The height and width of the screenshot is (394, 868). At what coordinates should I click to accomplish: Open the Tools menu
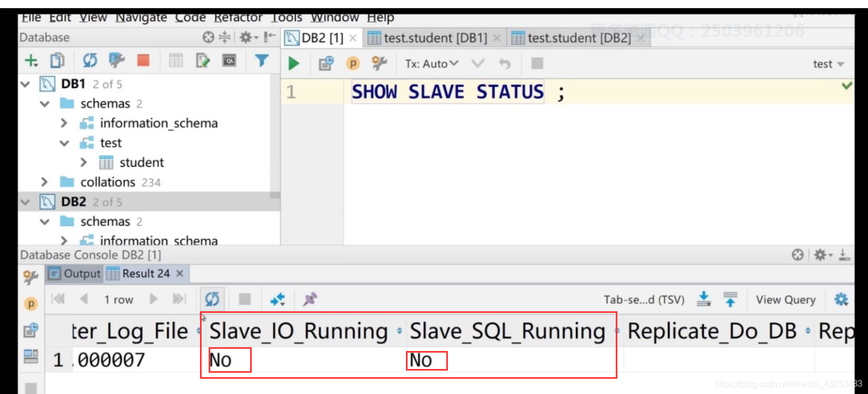(287, 17)
